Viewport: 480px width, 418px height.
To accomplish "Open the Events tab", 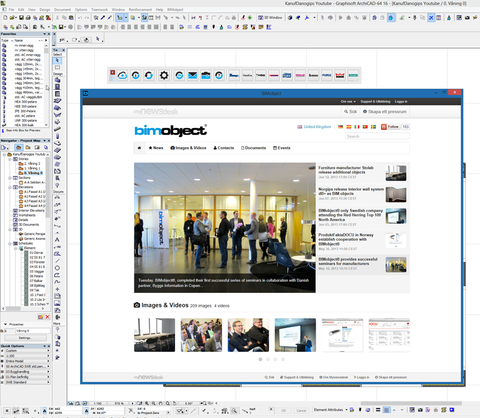I will (x=282, y=148).
